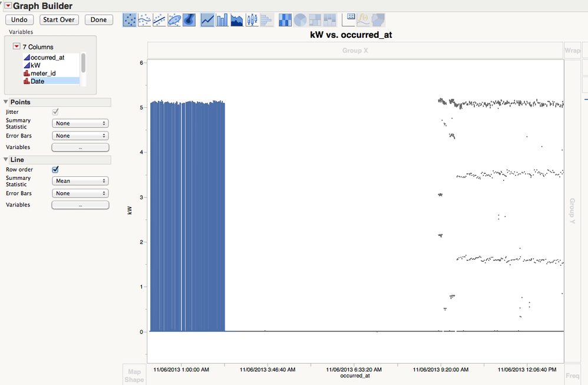Click the Group Y drop zone
588x385 pixels.
point(572,210)
